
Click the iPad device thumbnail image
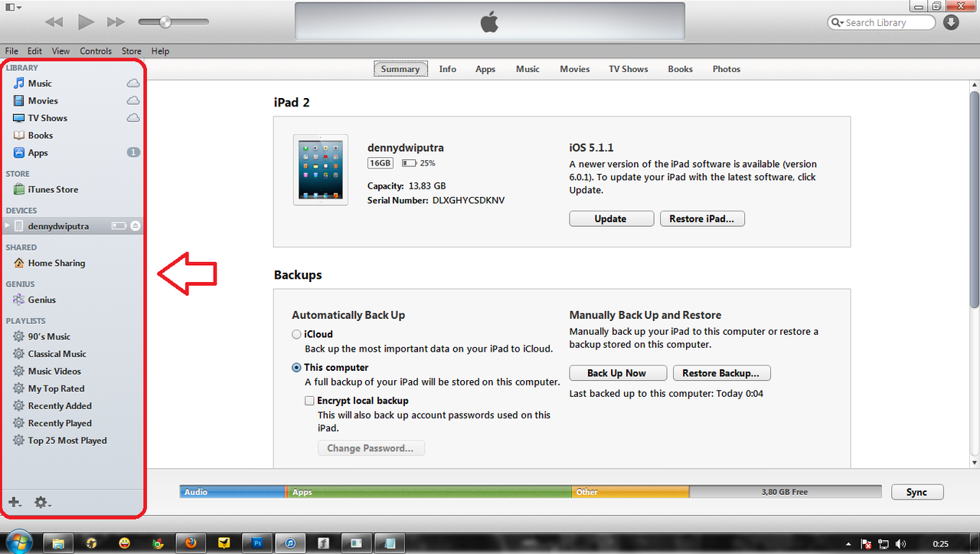320,170
